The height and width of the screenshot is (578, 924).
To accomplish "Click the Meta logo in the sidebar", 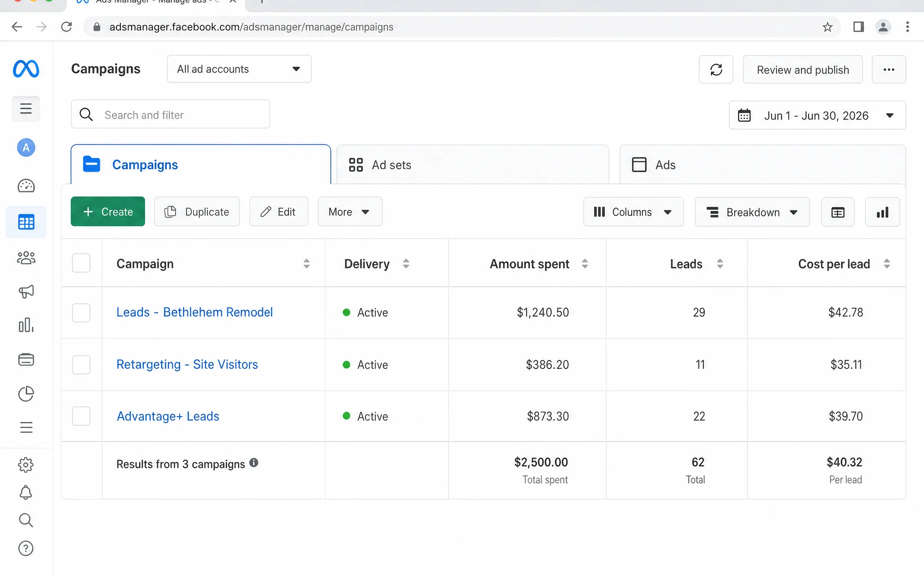I will 26,69.
